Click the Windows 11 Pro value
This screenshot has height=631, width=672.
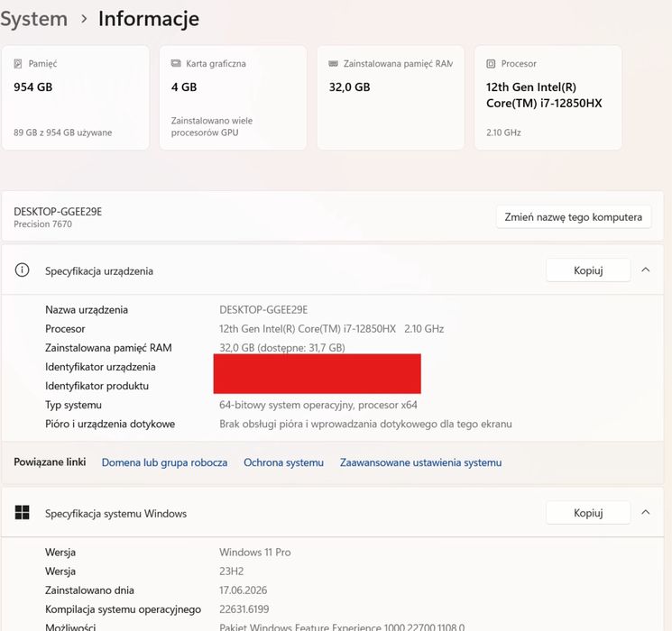[x=255, y=553]
